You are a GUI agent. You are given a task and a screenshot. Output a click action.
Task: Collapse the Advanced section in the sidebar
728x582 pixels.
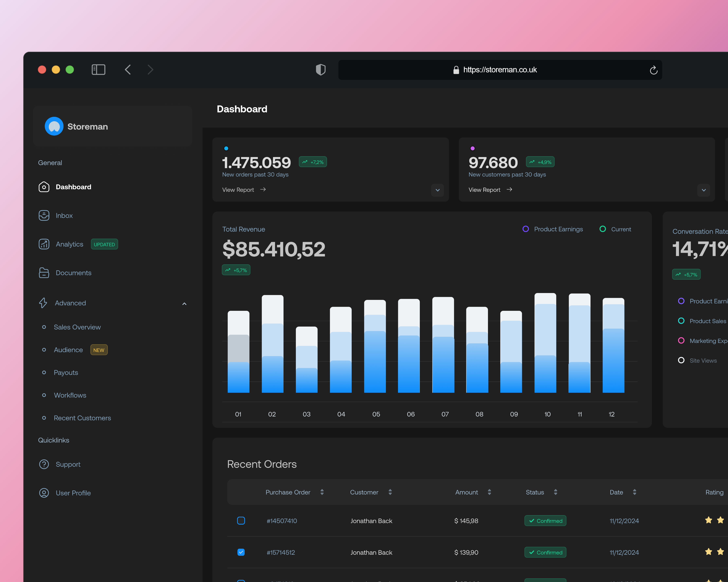184,303
